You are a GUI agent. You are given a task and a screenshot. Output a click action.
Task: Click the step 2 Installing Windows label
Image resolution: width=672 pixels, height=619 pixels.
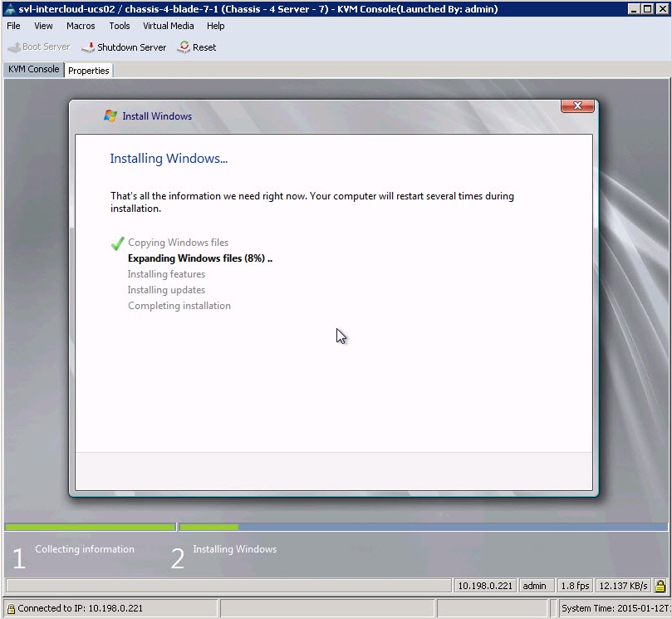tap(234, 549)
